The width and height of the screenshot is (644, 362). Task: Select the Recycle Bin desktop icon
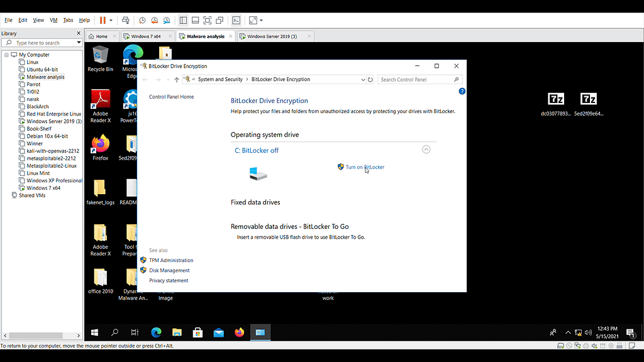100,59
